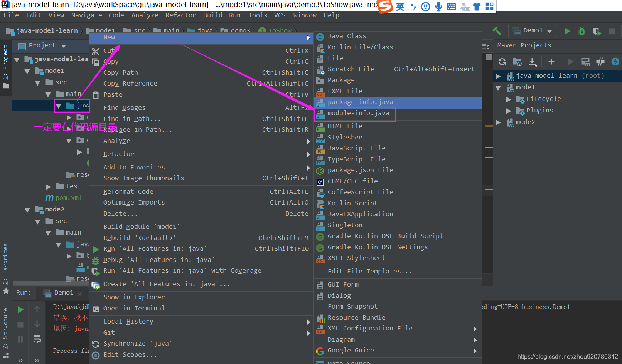
Task: Reimport all Maven projects refresh icon
Action: tap(502, 62)
